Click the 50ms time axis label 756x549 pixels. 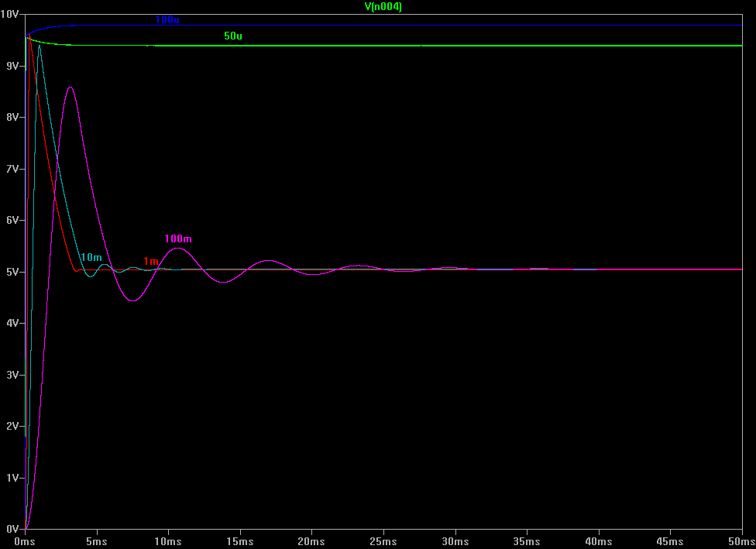[740, 541]
